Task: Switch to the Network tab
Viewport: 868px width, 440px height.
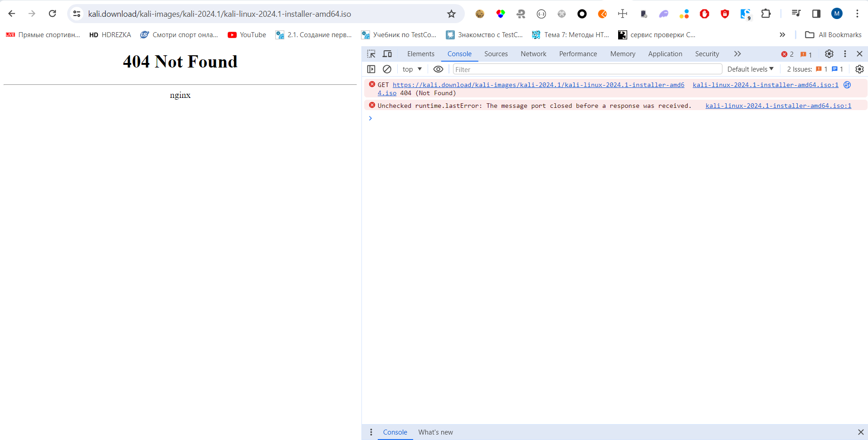Action: [x=533, y=54]
